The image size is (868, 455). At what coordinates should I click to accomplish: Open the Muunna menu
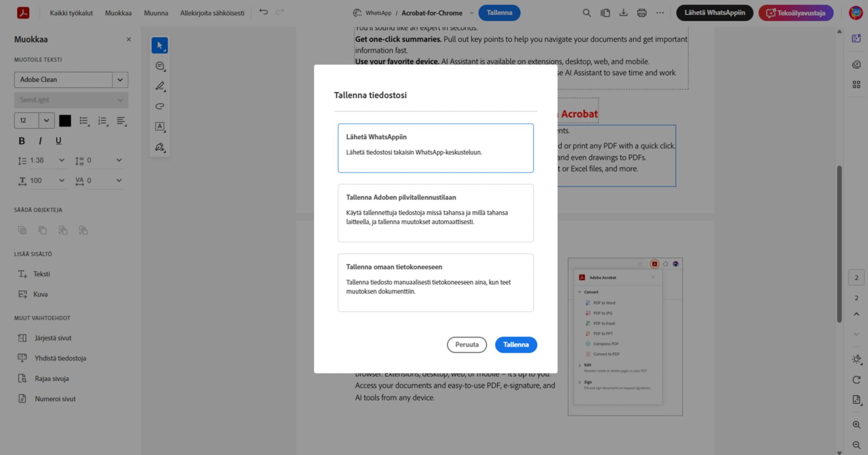pos(156,13)
